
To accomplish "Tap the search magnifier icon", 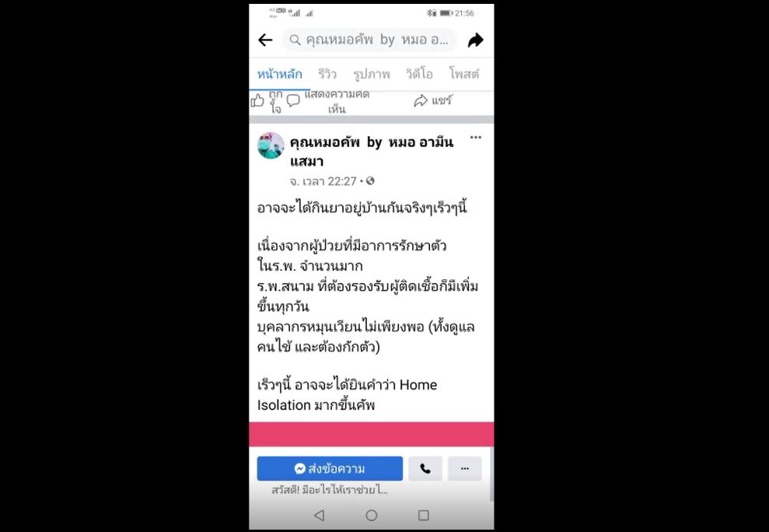I will point(295,40).
